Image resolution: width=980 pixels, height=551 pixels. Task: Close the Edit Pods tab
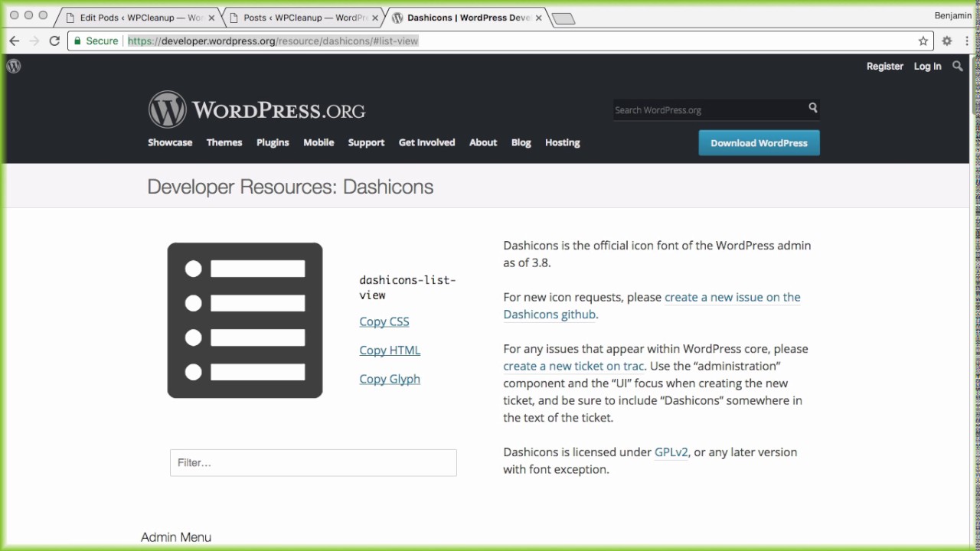pyautogui.click(x=211, y=18)
